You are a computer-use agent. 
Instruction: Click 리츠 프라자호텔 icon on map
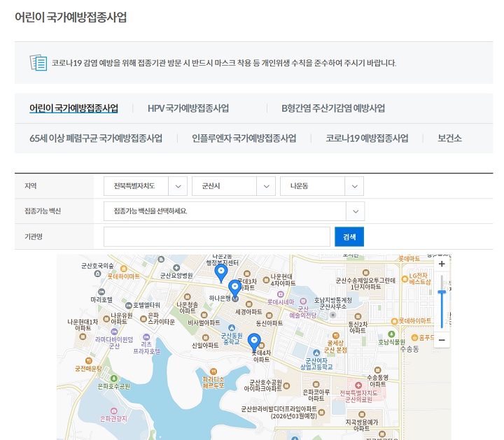click(146, 337)
